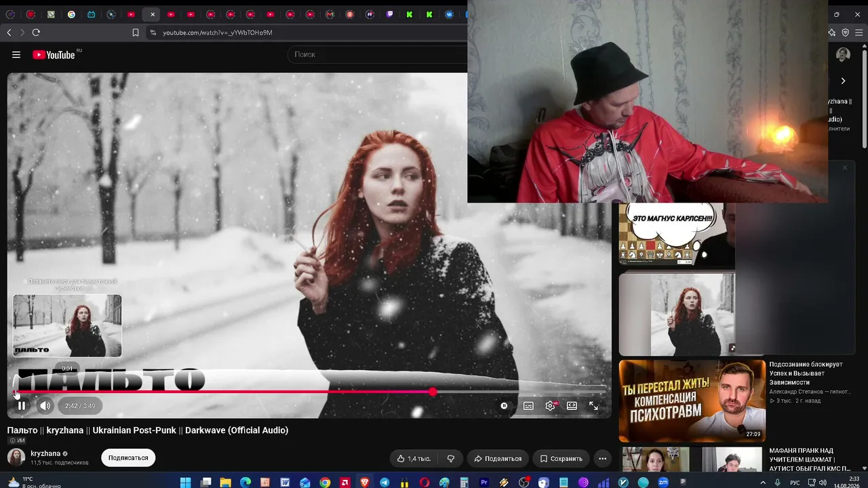
Task: Enter fullscreen video mode
Action: coord(593,406)
